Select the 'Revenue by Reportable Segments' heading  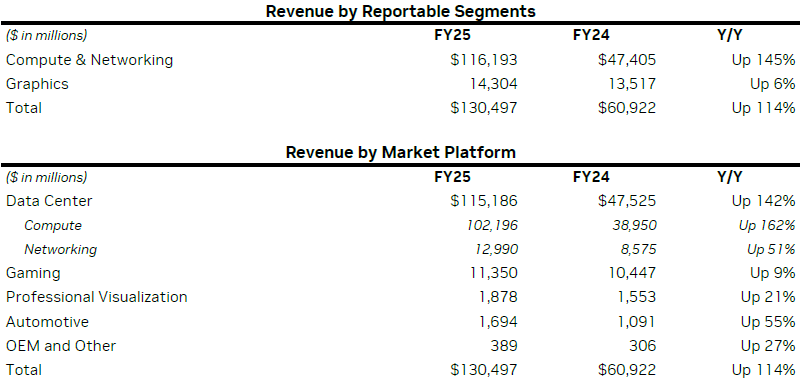(x=401, y=11)
